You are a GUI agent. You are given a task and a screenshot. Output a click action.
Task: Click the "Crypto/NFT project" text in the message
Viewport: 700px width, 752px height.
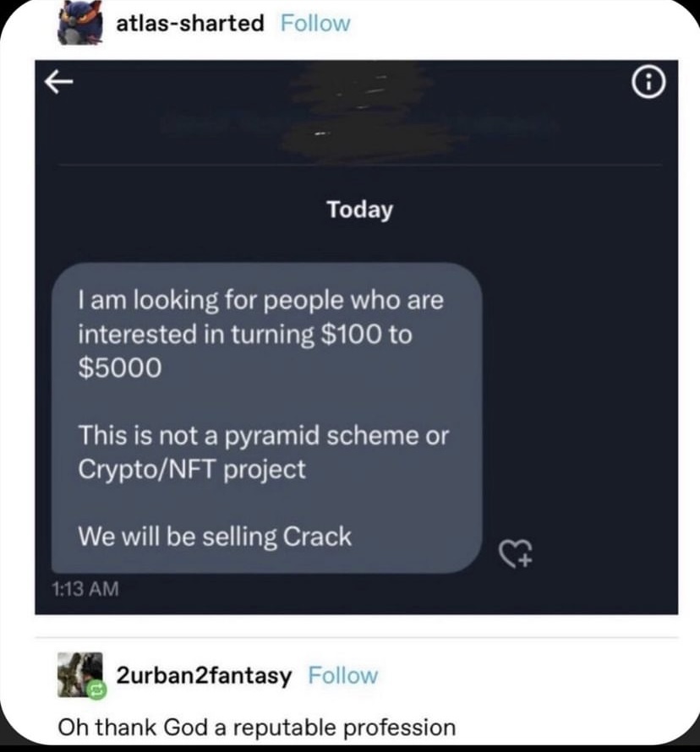192,470
